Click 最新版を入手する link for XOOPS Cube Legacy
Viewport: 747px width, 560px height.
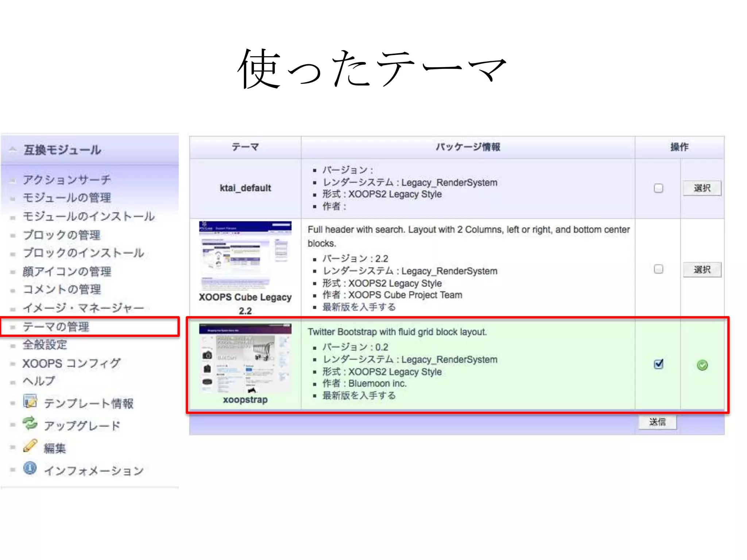point(359,307)
